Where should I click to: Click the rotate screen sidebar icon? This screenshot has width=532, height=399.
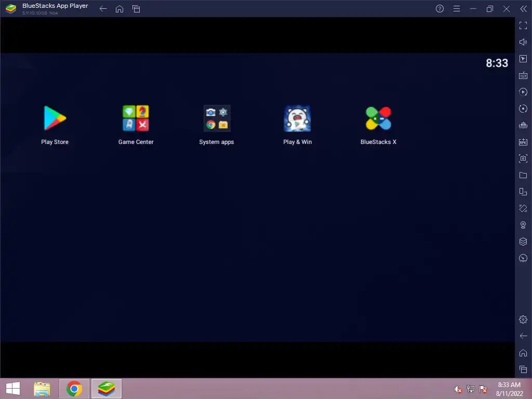[523, 192]
